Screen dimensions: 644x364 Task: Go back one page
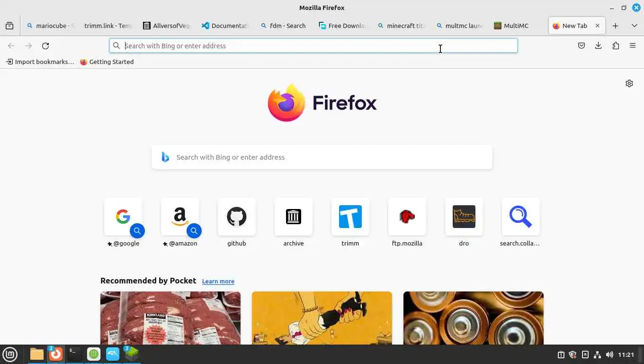[x=11, y=46]
